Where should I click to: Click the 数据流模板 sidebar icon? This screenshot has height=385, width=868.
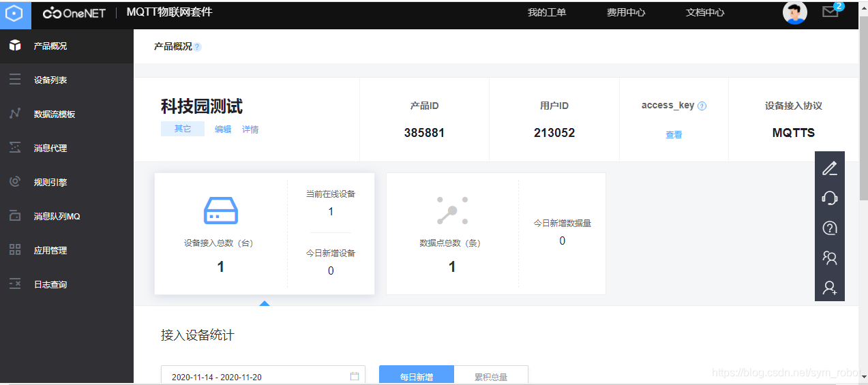pyautogui.click(x=15, y=114)
